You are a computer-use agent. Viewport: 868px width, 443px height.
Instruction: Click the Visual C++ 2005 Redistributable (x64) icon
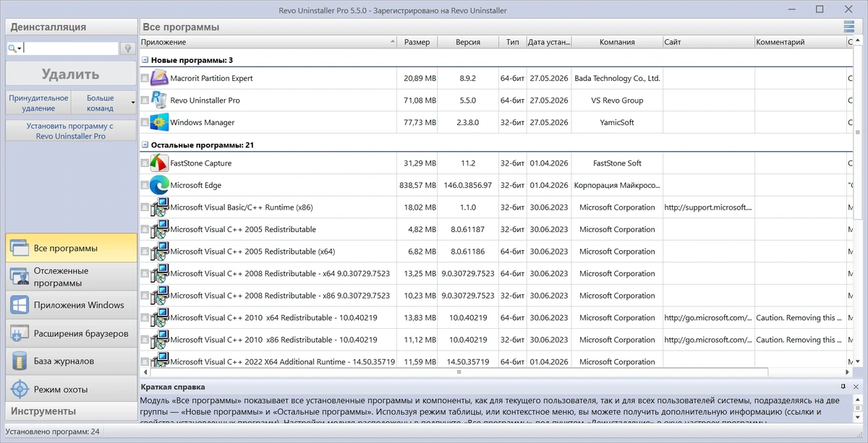pos(159,251)
